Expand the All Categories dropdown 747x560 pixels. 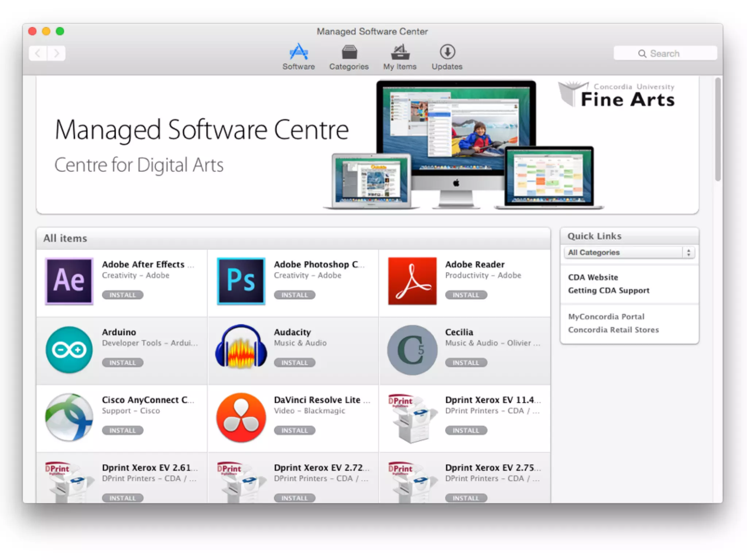pyautogui.click(x=629, y=252)
